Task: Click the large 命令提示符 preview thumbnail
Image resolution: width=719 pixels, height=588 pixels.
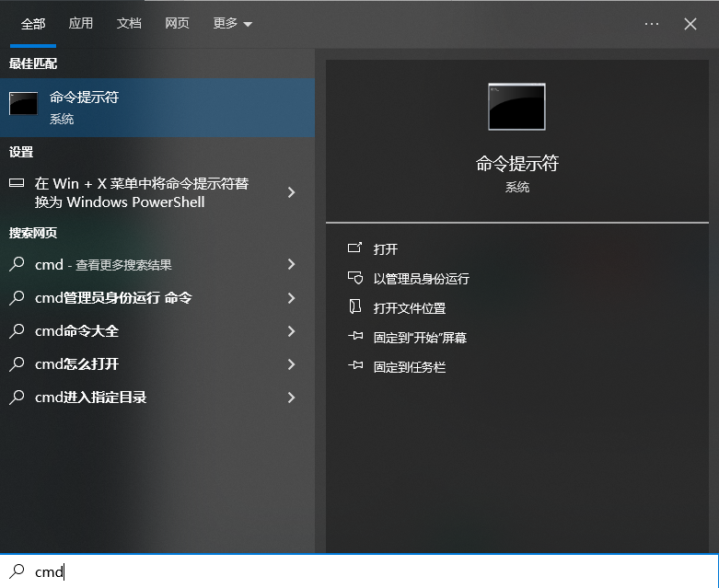Action: coord(516,107)
